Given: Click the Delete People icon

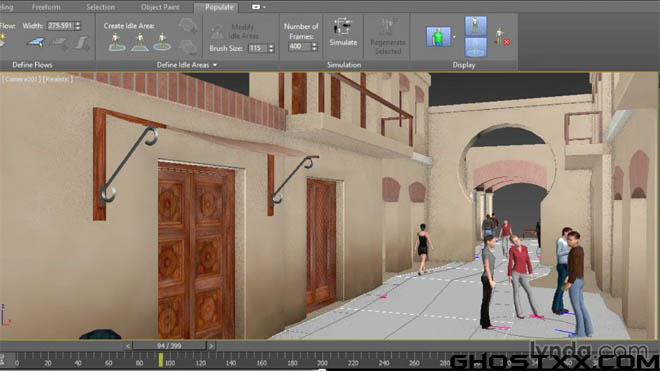Looking at the screenshot, I should [x=503, y=37].
